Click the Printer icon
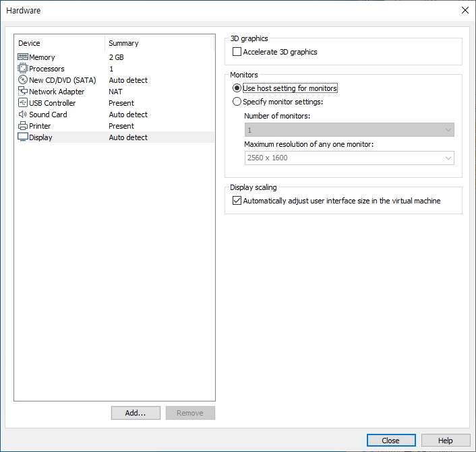 coord(23,125)
